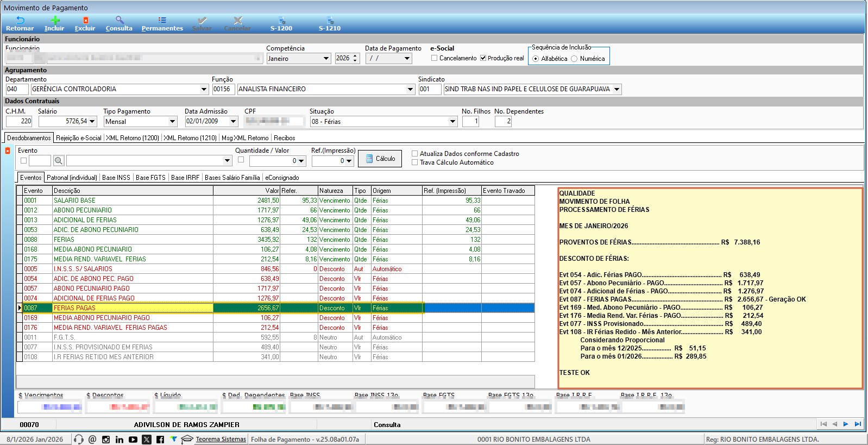Expand the Competência month dropdown
Screen dimensions: 868x445
point(326,59)
